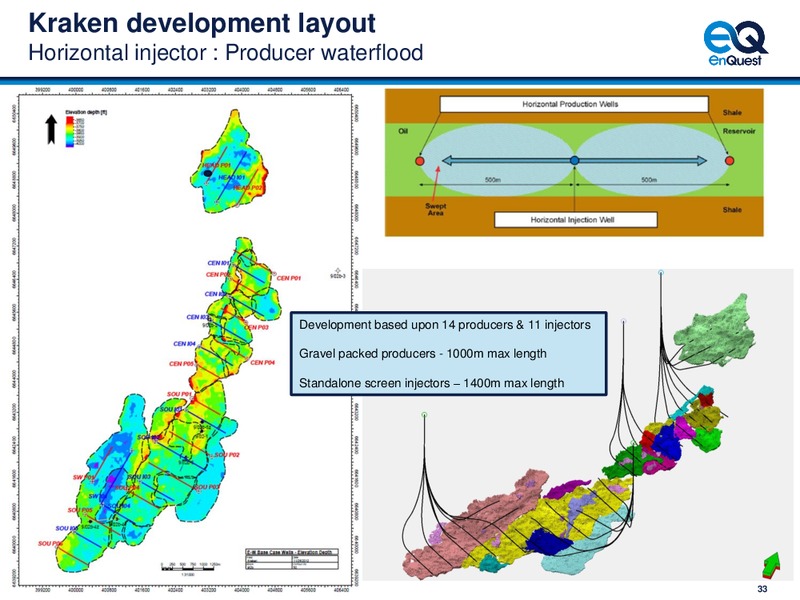Select the 'Kraken development layout' title
This screenshot has width=800, height=600.
(202, 23)
